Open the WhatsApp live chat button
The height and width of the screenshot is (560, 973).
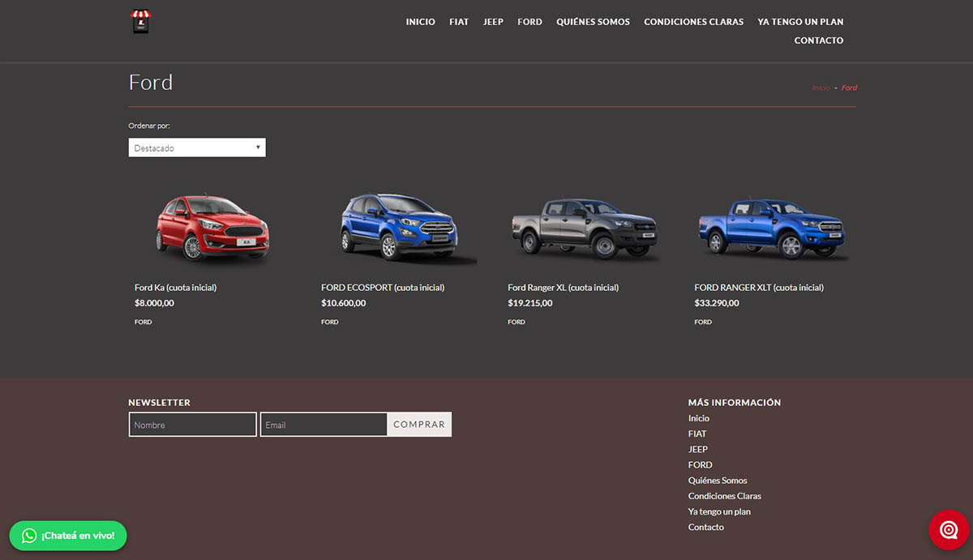[68, 536]
